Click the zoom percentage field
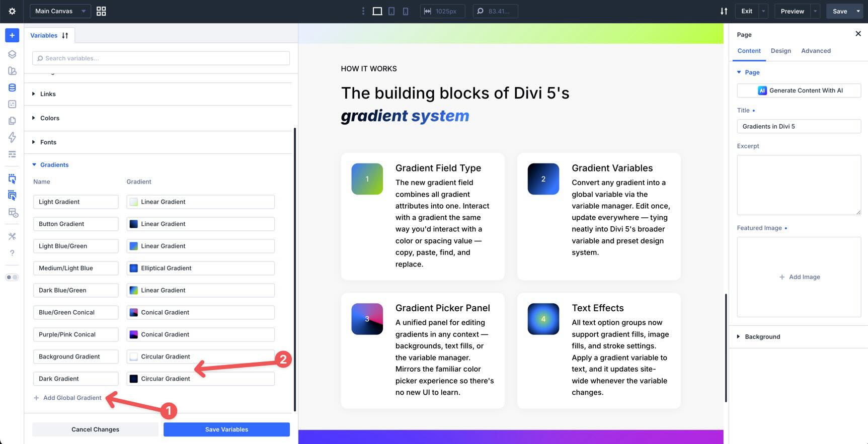The height and width of the screenshot is (444, 868). (x=495, y=11)
